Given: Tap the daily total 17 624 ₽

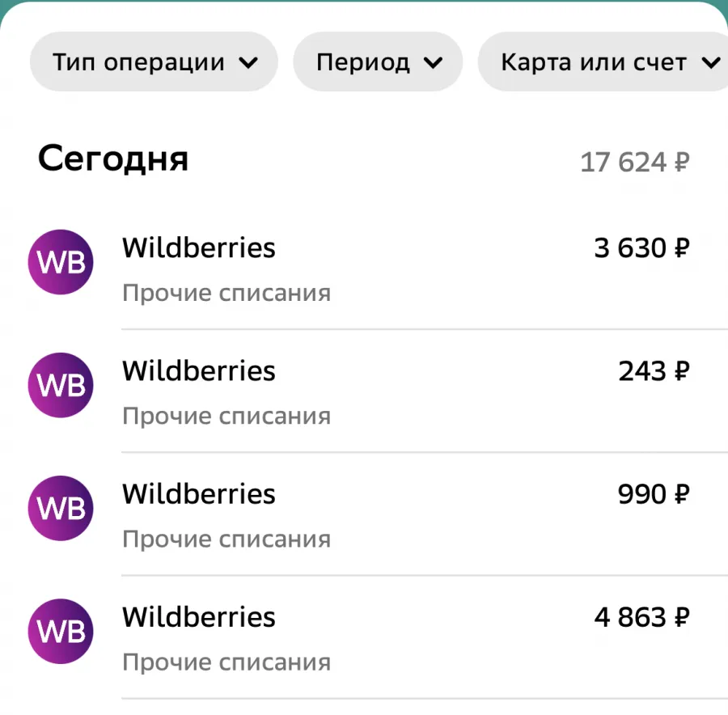Looking at the screenshot, I should point(635,163).
